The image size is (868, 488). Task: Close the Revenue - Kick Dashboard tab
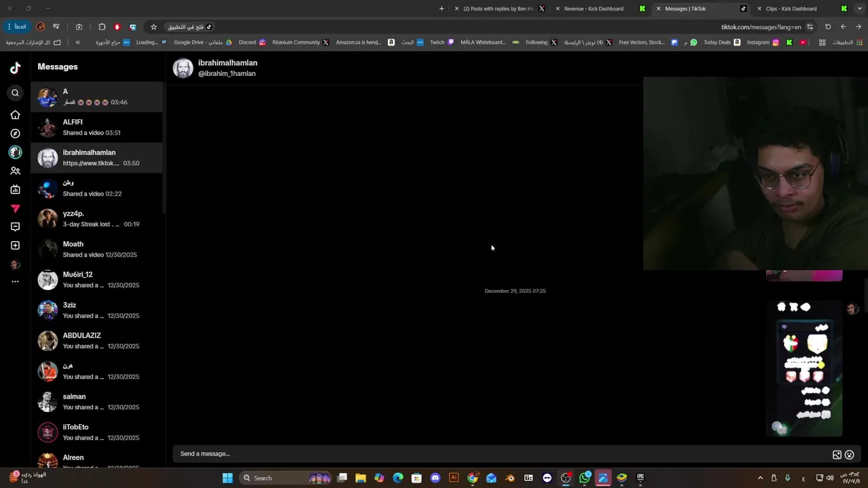pyautogui.click(x=557, y=9)
